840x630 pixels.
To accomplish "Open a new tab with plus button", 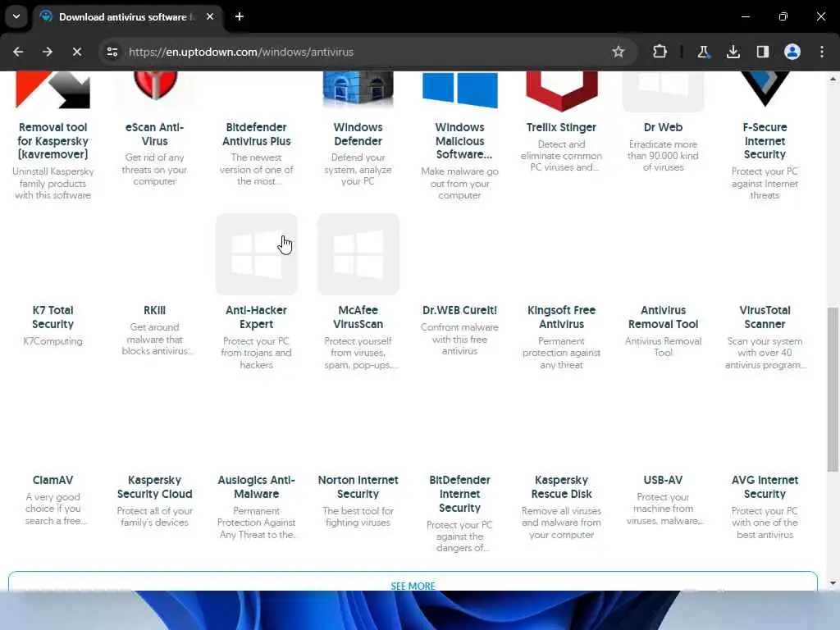I will [240, 16].
